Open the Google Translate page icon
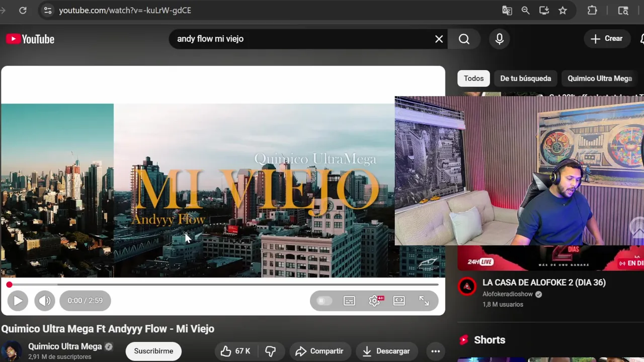The height and width of the screenshot is (362, 644). coord(507,10)
